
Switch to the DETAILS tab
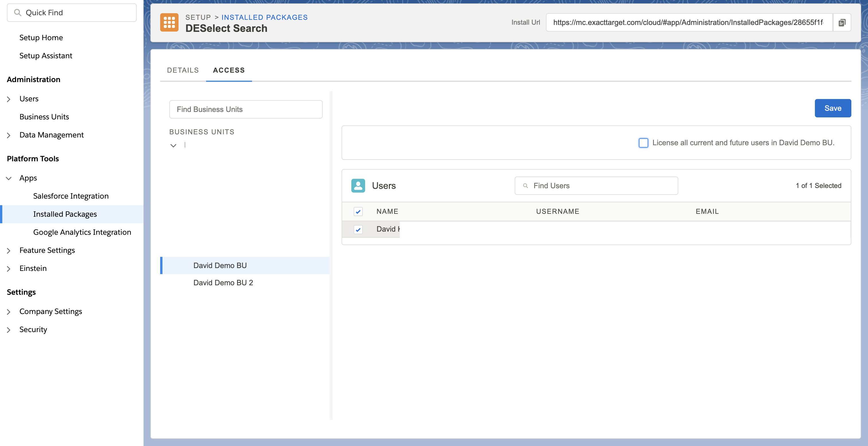tap(183, 70)
